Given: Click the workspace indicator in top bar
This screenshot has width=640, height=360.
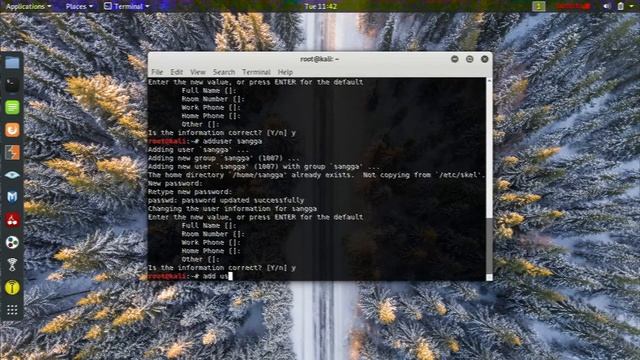Looking at the screenshot, I should (x=538, y=6).
